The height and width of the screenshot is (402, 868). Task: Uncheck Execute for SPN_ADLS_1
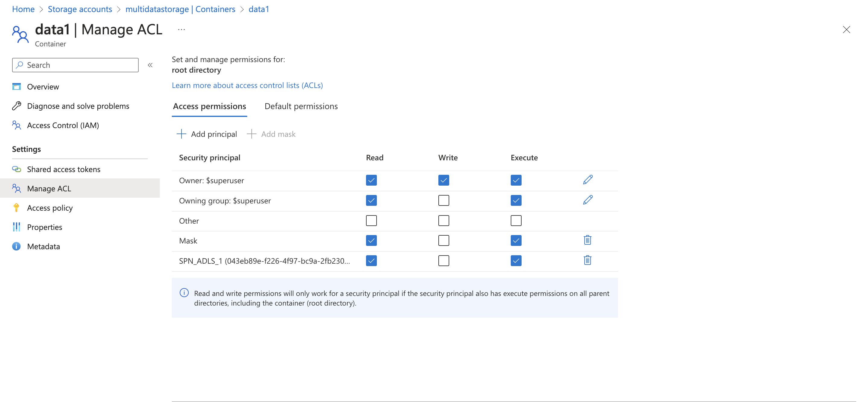click(x=516, y=261)
